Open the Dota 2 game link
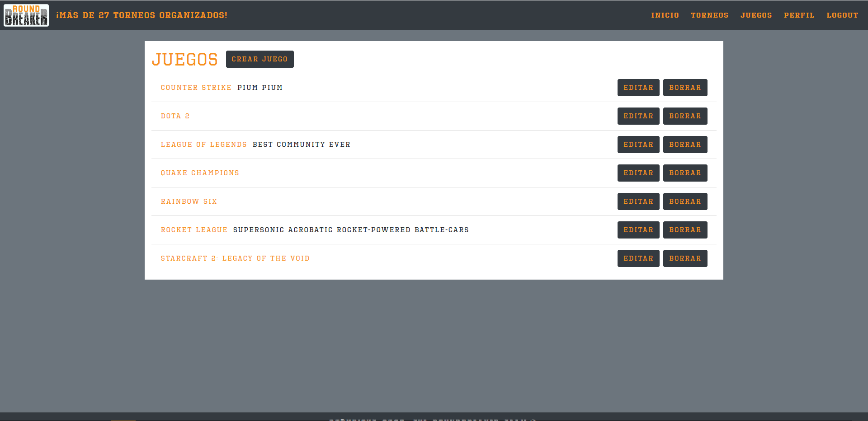The height and width of the screenshot is (421, 868). (175, 116)
